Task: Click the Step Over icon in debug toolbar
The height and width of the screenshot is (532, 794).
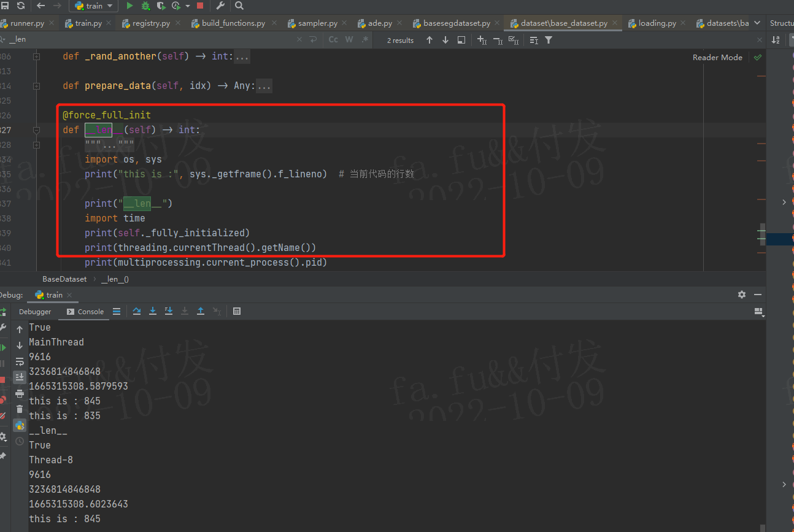Action: point(136,311)
